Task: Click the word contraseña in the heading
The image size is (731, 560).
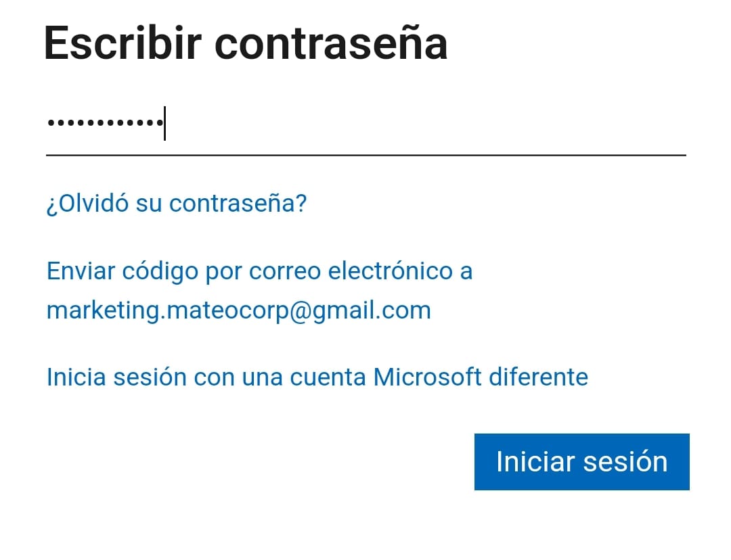Action: point(331,43)
